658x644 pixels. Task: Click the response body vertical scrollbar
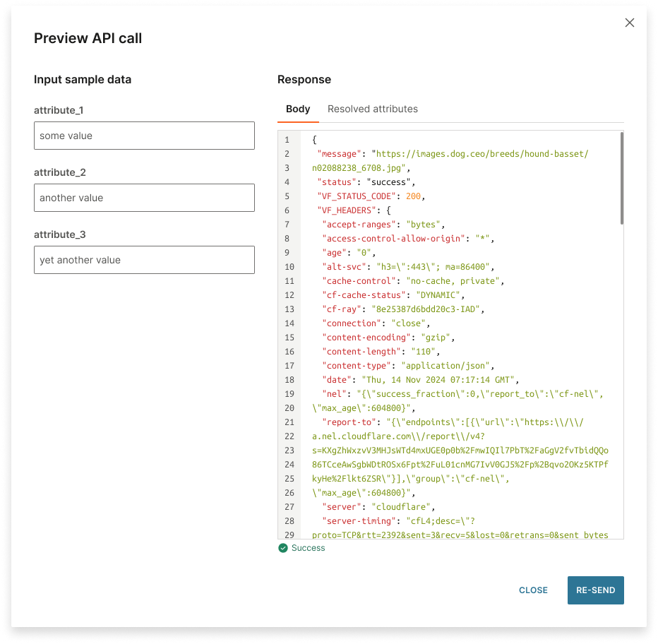pos(621,179)
